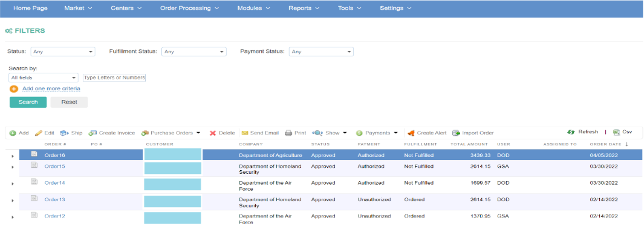Click the Edit pencil icon

click(39, 133)
